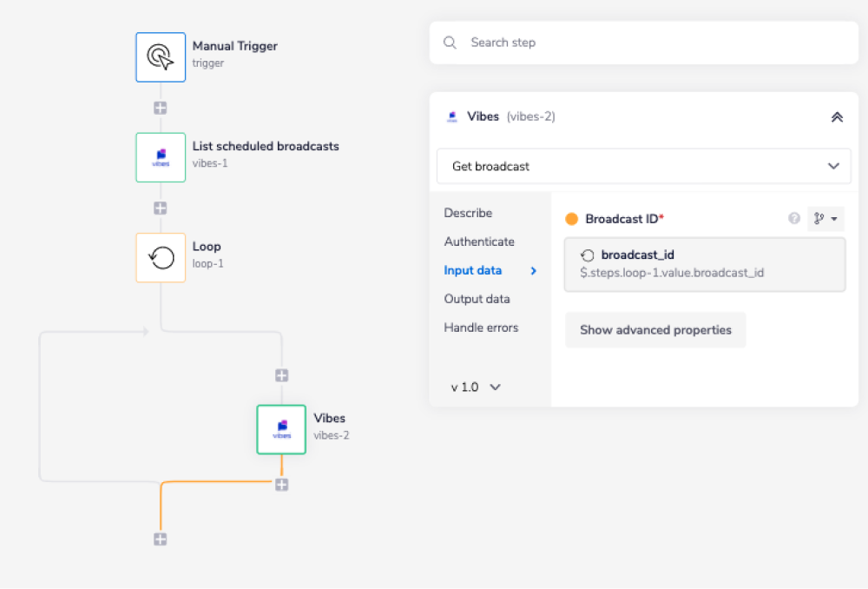Image resolution: width=868 pixels, height=589 pixels.
Task: Open the Get broadcast operation dropdown
Action: [x=643, y=166]
